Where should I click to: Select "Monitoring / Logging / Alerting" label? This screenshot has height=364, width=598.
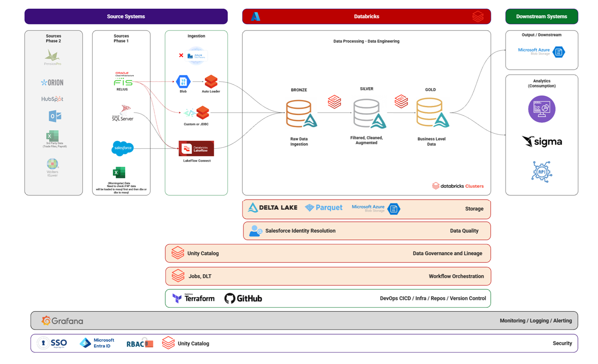pos(536,321)
